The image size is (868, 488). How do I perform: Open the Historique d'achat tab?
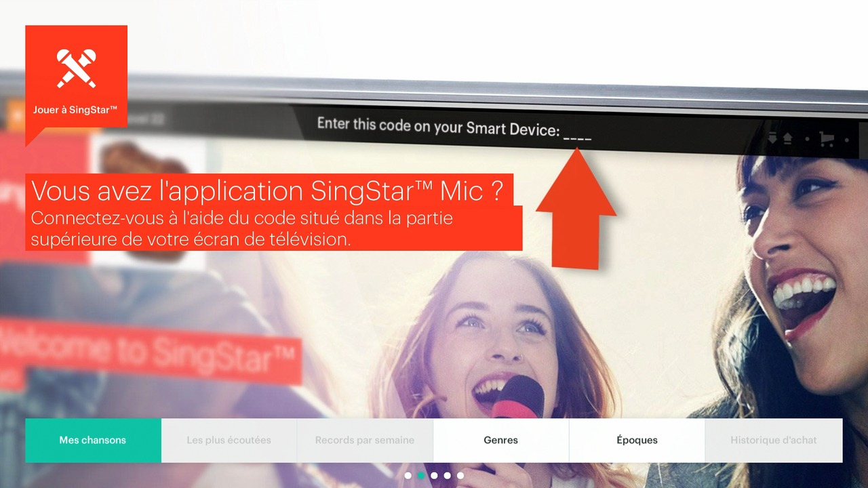[x=774, y=441]
